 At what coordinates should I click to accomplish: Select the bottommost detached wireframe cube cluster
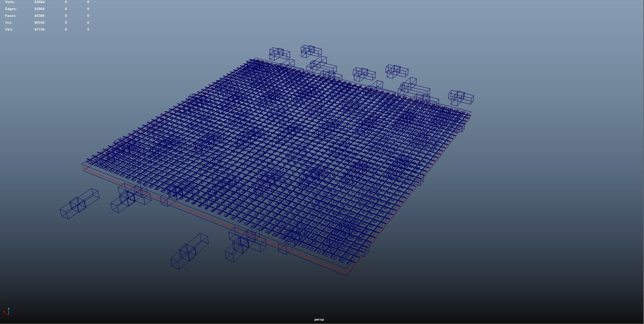coord(189,252)
